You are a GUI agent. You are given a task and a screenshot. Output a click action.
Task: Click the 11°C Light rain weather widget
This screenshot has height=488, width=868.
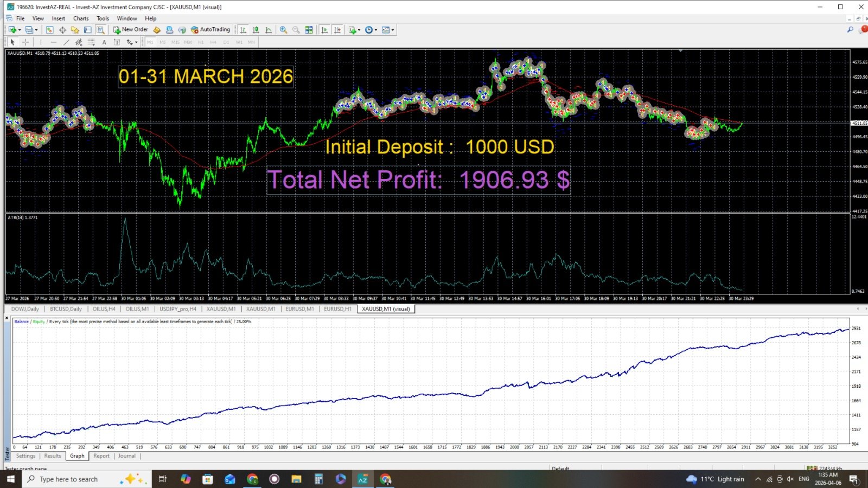715,479
